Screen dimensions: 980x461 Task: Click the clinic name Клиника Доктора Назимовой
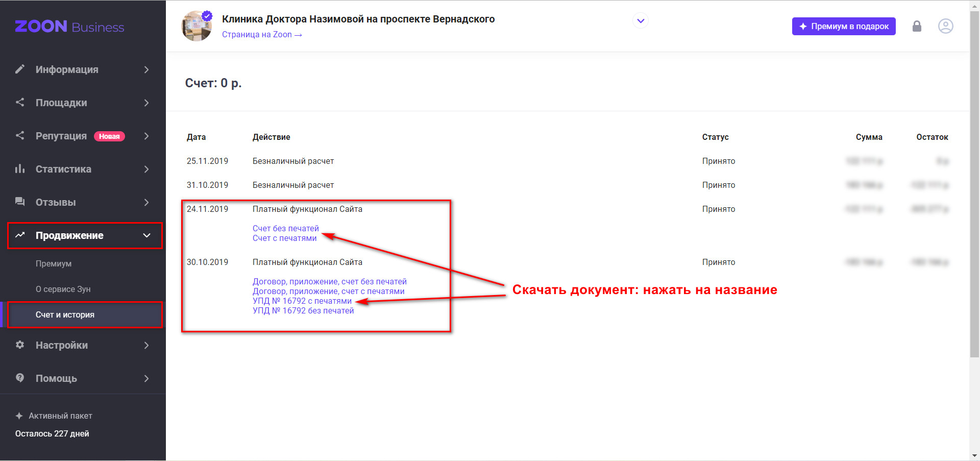358,19
